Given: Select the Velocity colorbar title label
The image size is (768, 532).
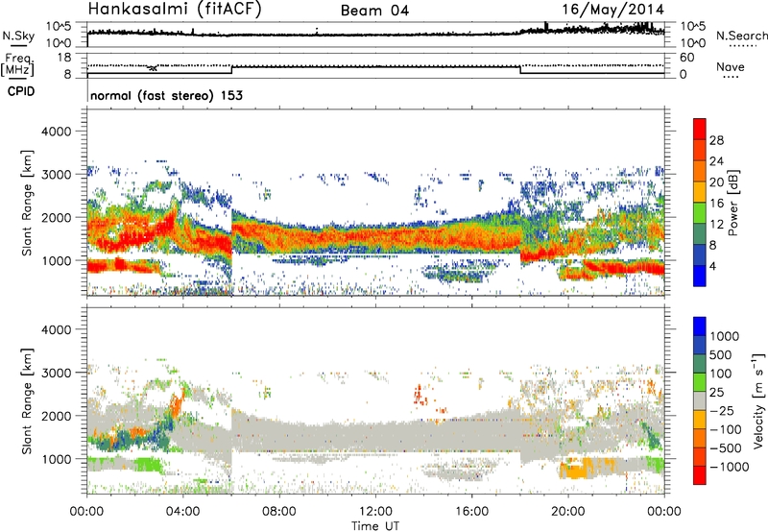Looking at the screenshot, I should (758, 400).
